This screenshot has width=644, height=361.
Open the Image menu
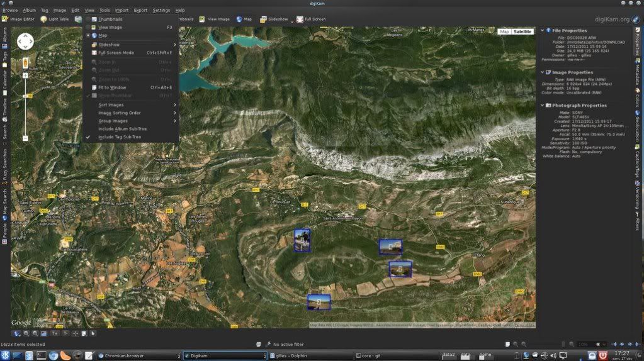pyautogui.click(x=60, y=10)
